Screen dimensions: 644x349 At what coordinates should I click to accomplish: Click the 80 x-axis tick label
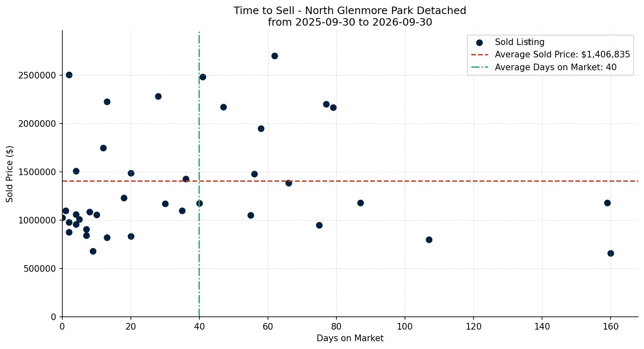(336, 327)
